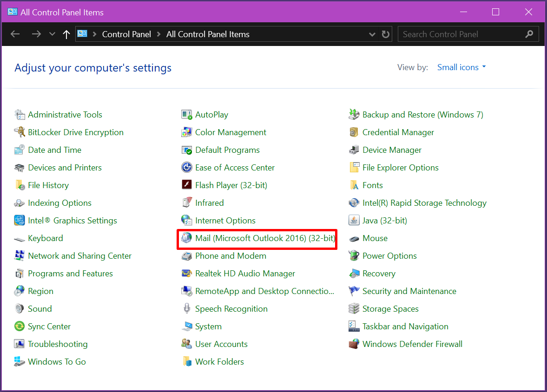The image size is (547, 392).
Task: Click the Realtek HD Audio Manager icon
Action: 187,274
